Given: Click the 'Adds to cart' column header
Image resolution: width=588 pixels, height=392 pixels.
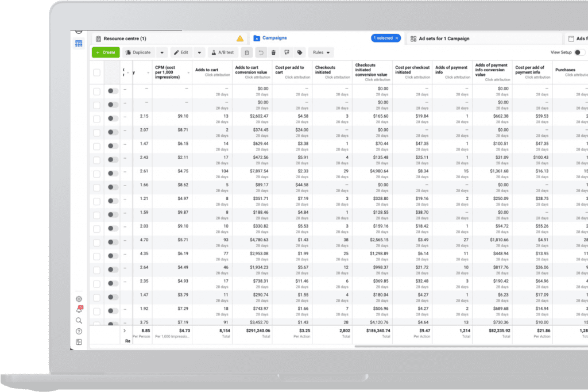Looking at the screenshot, I should pyautogui.click(x=212, y=72).
